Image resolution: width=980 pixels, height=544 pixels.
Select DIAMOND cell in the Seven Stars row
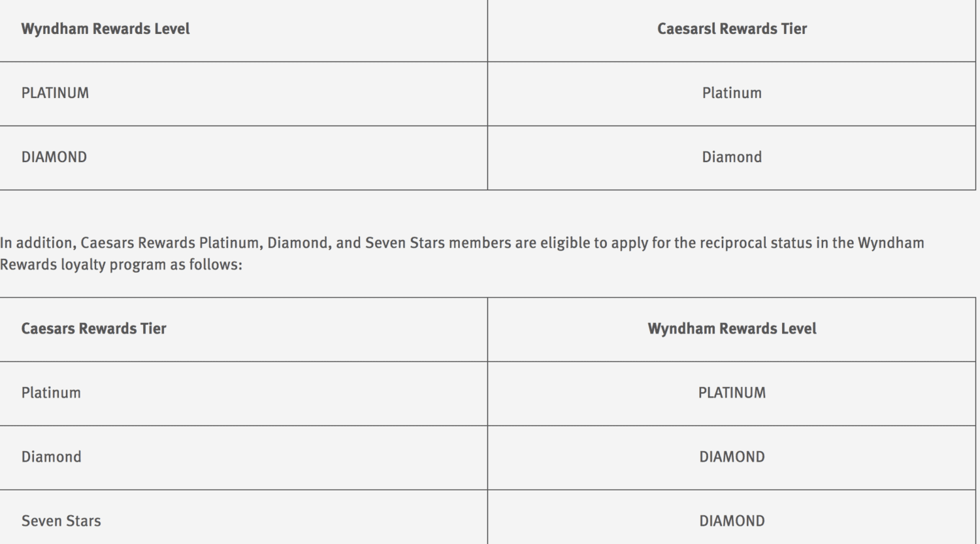732,520
